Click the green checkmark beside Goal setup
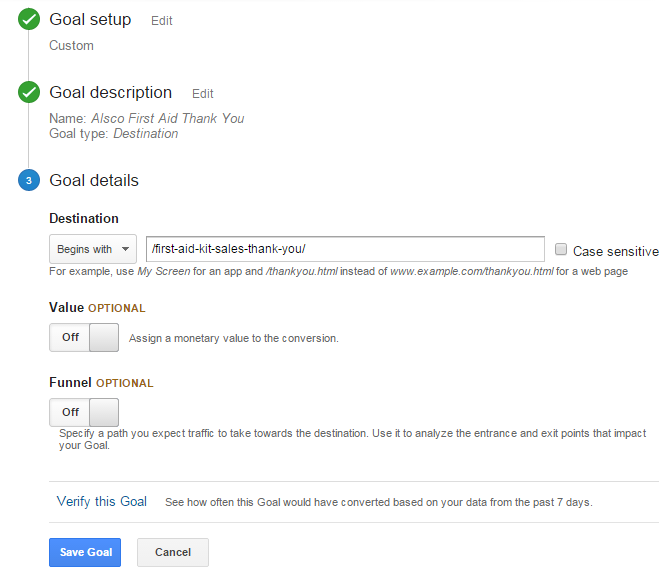The image size is (672, 579). point(29,20)
